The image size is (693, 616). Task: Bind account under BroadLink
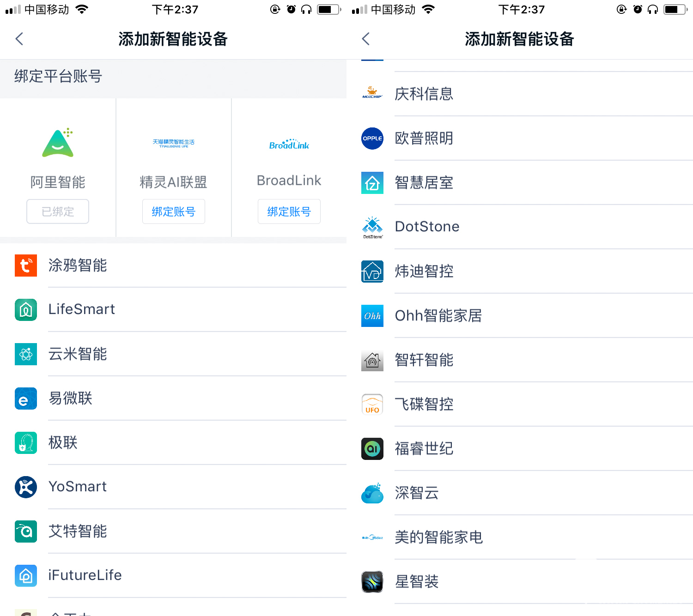pos(289,211)
